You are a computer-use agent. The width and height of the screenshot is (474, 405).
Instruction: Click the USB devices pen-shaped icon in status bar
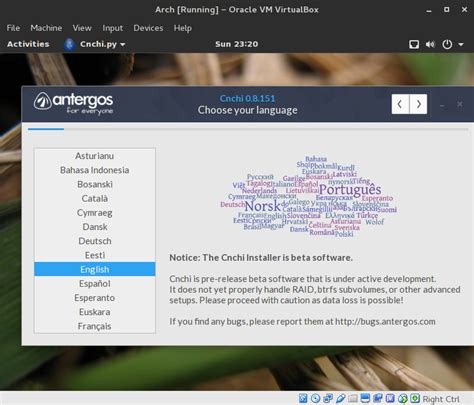pyautogui.click(x=341, y=398)
